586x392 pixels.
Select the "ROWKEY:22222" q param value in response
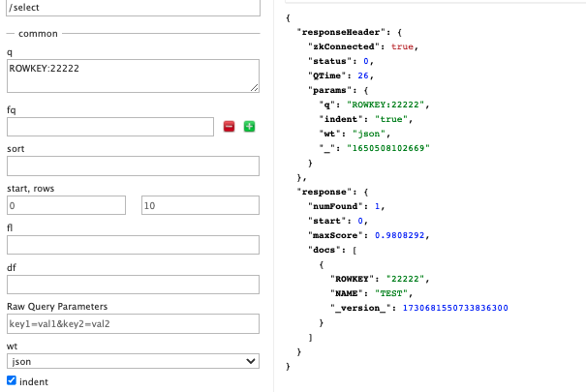click(386, 105)
